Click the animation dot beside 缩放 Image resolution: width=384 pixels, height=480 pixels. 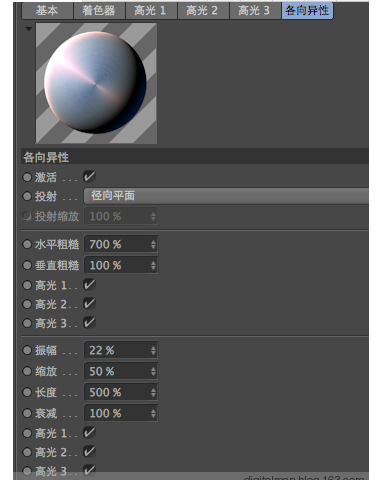tap(27, 371)
